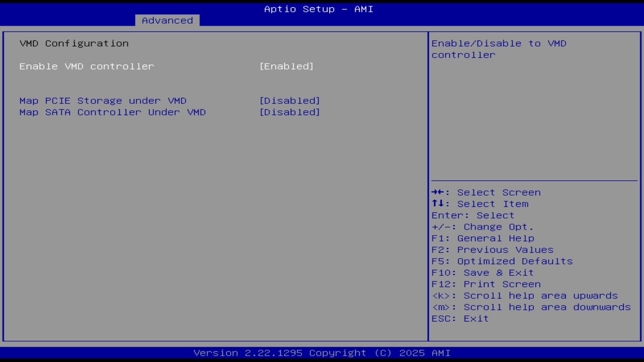Click the Version 2.22.1295 status bar text
The image size is (644, 362).
[x=319, y=352]
